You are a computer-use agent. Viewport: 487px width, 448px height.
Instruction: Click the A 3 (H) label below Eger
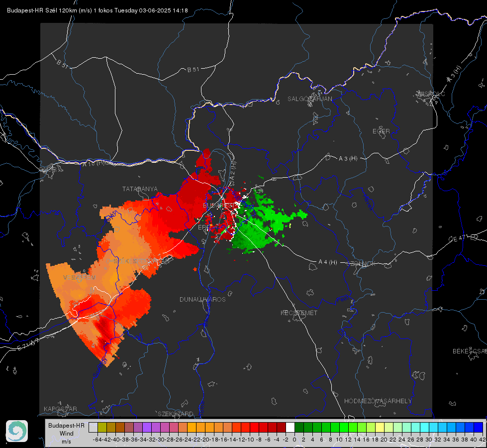(x=348, y=159)
